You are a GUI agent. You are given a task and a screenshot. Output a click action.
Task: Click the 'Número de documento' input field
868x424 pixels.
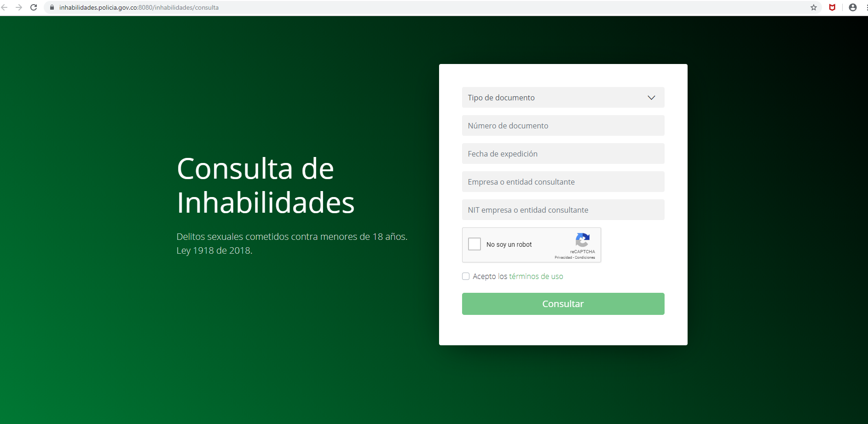[563, 125]
